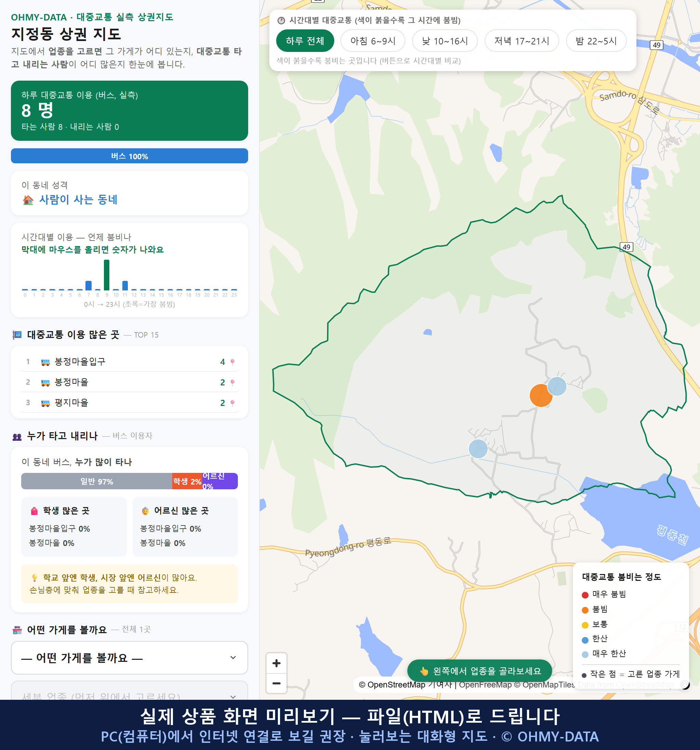This screenshot has width=700, height=750.
Task: Click light blue marker next to orange marker
Action: 556,386
